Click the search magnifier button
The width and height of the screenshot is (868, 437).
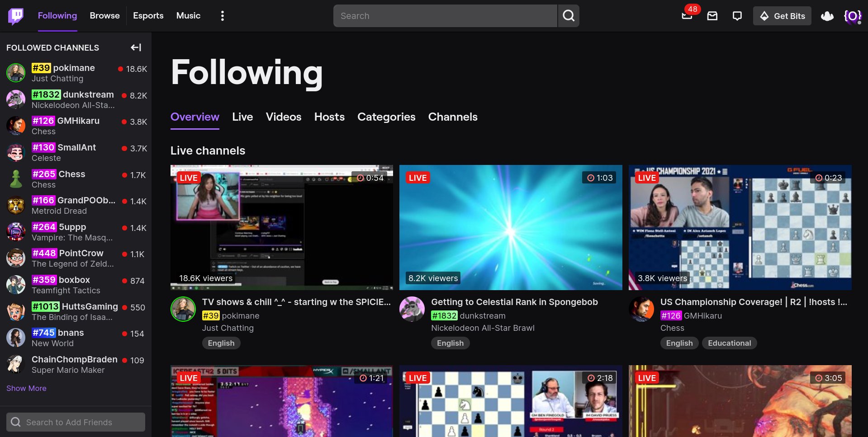(569, 16)
